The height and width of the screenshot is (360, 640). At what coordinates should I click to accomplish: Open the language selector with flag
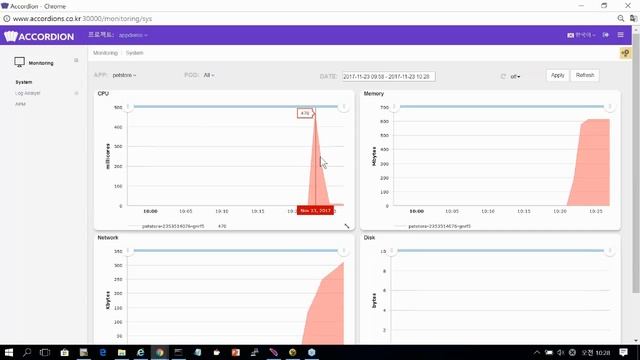click(x=581, y=35)
